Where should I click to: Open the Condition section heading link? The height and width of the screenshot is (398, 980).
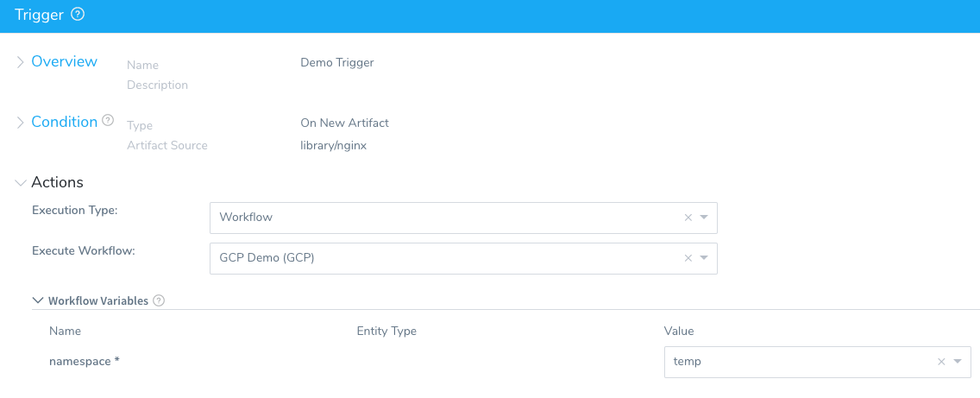pyautogui.click(x=65, y=122)
